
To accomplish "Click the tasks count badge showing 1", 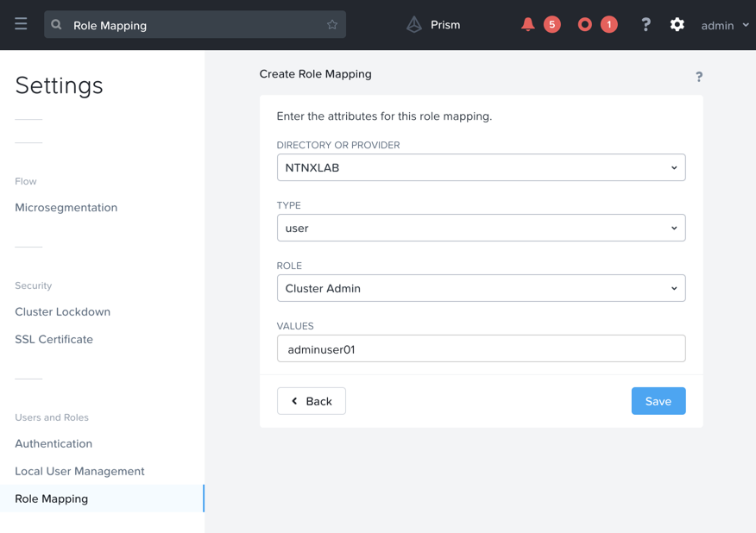I will pyautogui.click(x=609, y=24).
